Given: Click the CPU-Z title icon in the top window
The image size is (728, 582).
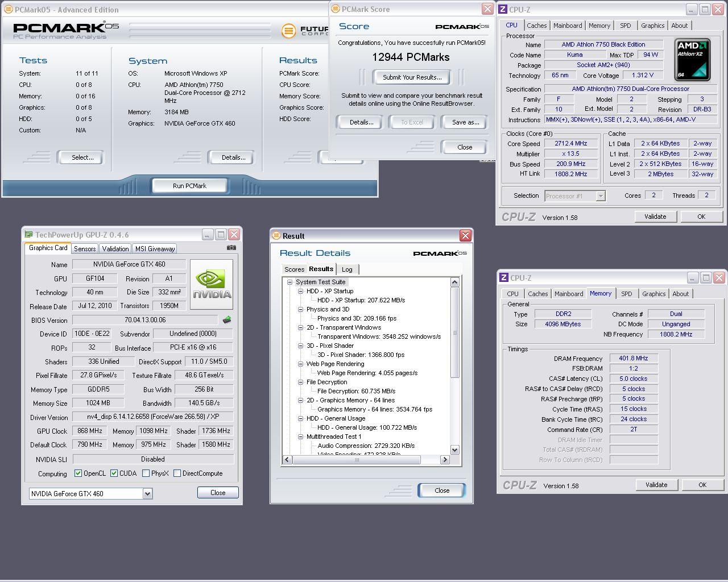Looking at the screenshot, I should pyautogui.click(x=503, y=9).
